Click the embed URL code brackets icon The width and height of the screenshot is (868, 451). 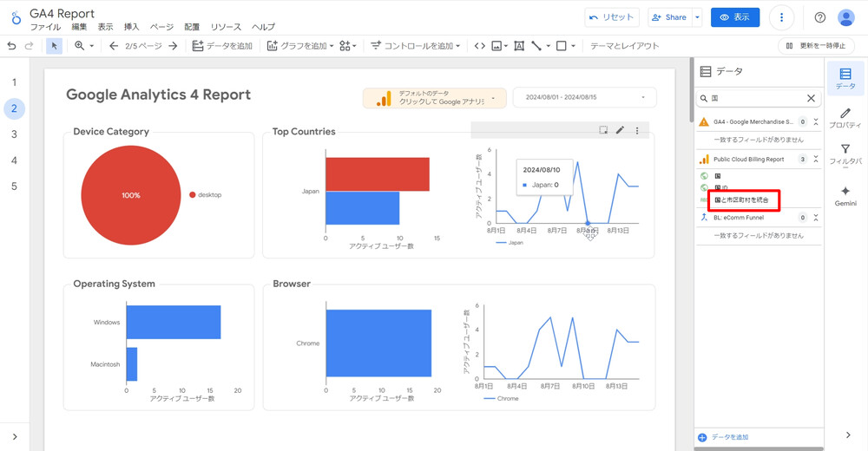(479, 46)
